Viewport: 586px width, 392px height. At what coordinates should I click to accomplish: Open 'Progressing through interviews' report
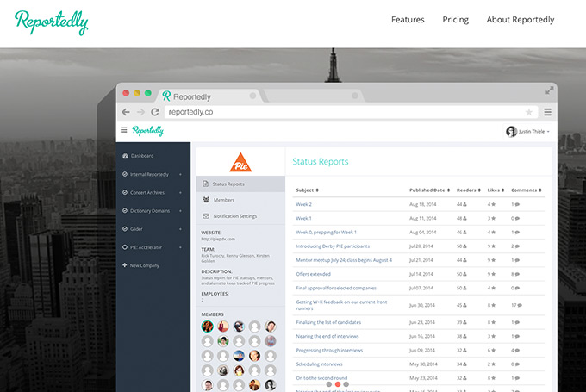[329, 351]
